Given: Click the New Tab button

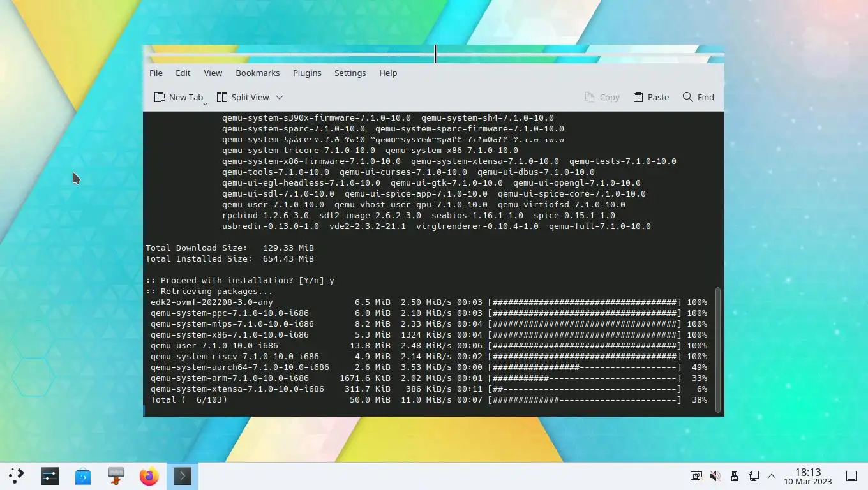Looking at the screenshot, I should click(x=179, y=97).
